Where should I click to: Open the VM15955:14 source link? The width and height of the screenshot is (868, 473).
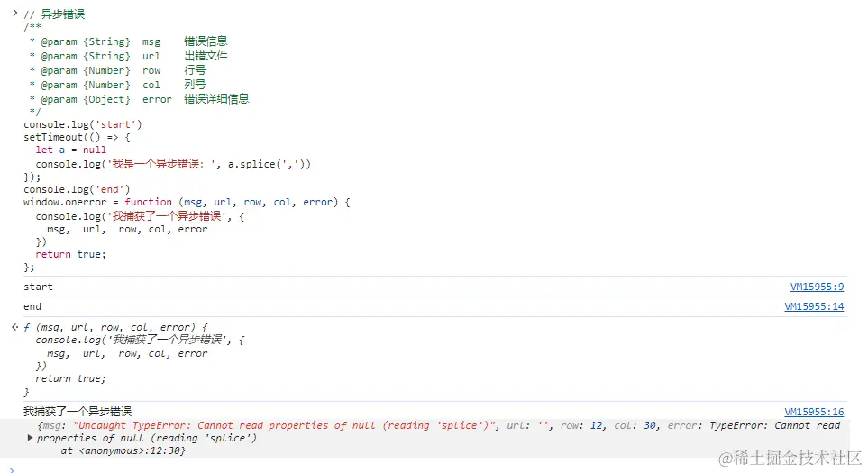tap(814, 306)
